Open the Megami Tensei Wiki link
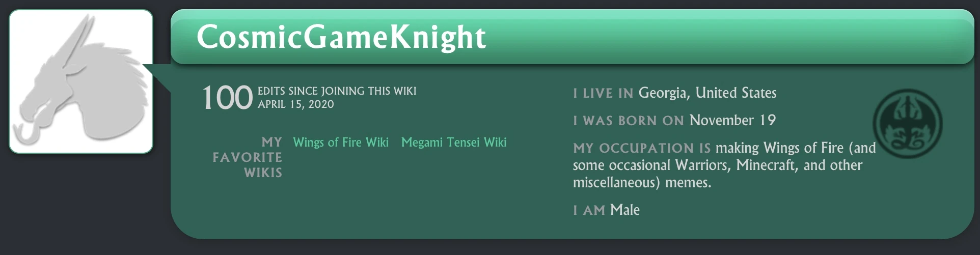This screenshot has height=255, width=980. point(453,143)
